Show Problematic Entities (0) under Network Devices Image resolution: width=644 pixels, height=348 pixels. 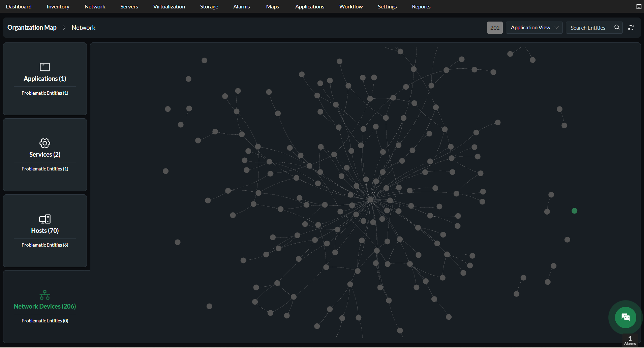point(45,321)
